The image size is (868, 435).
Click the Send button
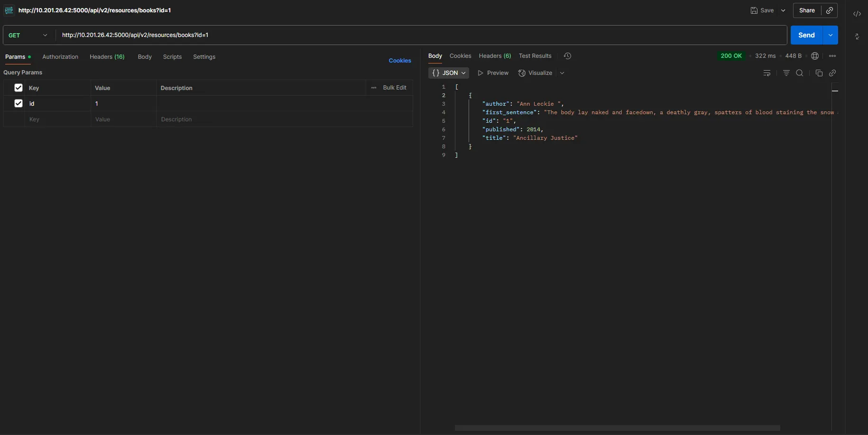pyautogui.click(x=807, y=35)
